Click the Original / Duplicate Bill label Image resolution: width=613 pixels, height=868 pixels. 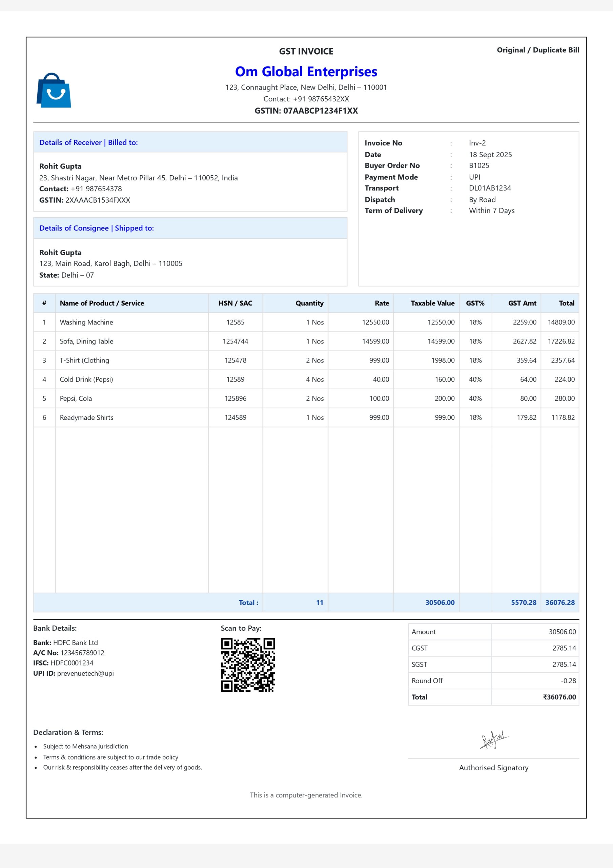tap(538, 50)
